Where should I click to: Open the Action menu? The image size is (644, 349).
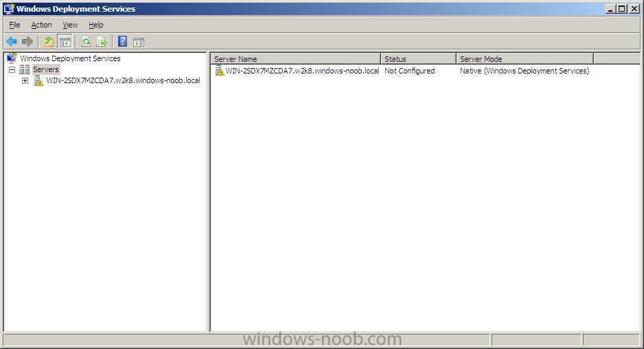point(41,25)
